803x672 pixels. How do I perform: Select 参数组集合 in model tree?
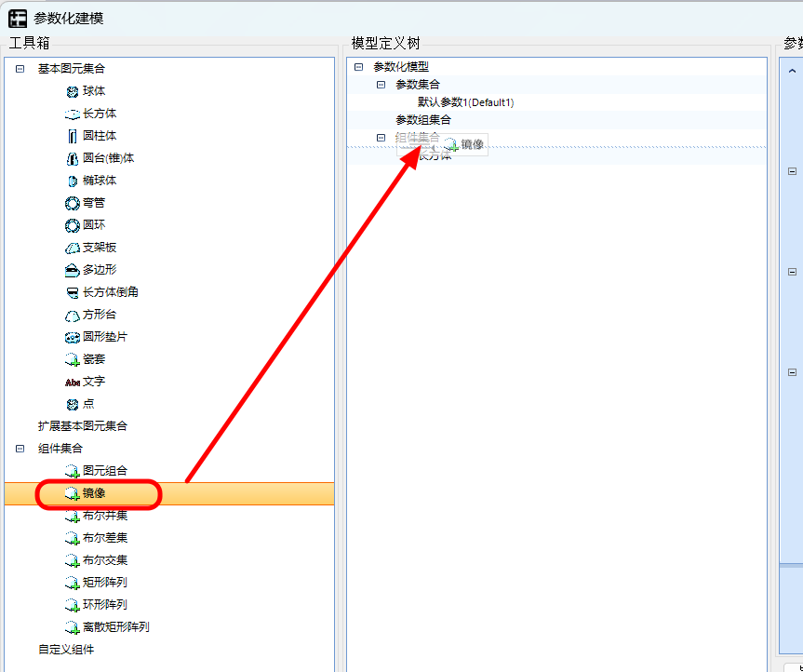pyautogui.click(x=423, y=120)
